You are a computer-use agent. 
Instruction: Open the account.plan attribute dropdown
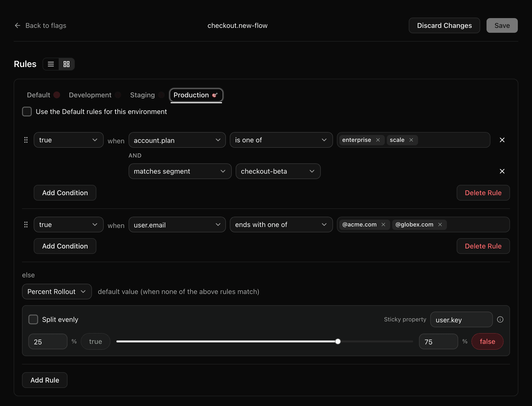(177, 140)
